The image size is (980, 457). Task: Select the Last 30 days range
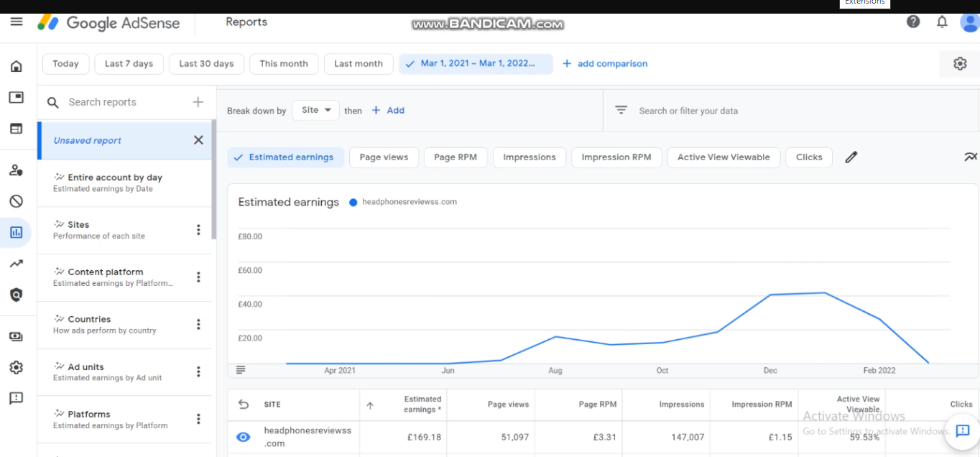[x=206, y=64]
